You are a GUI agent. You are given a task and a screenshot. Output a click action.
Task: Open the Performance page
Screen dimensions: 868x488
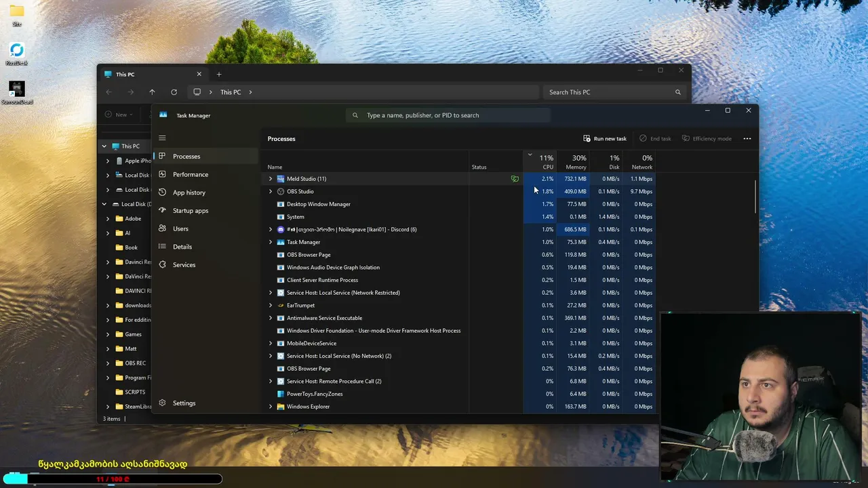tap(206, 174)
